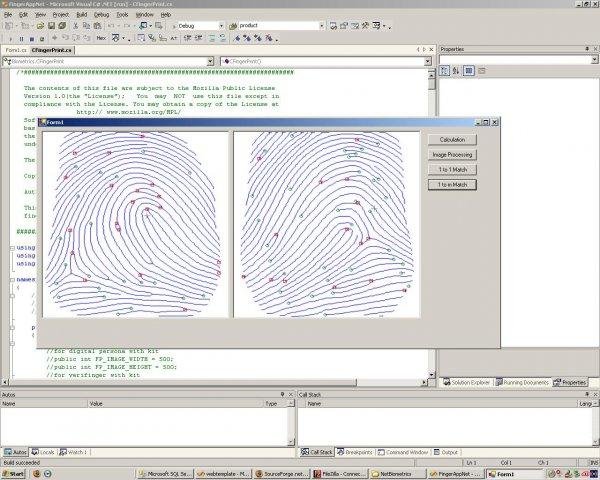600x480 pixels.
Task: Collapse the first using directives outline node
Action: coord(12,248)
